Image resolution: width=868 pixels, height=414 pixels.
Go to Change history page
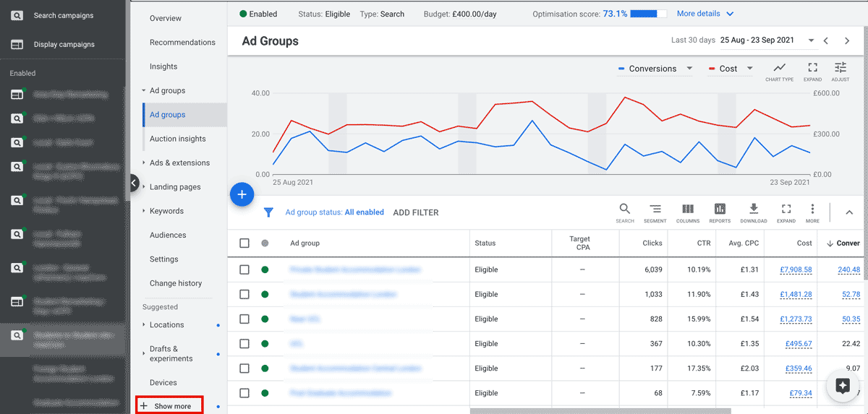(175, 283)
